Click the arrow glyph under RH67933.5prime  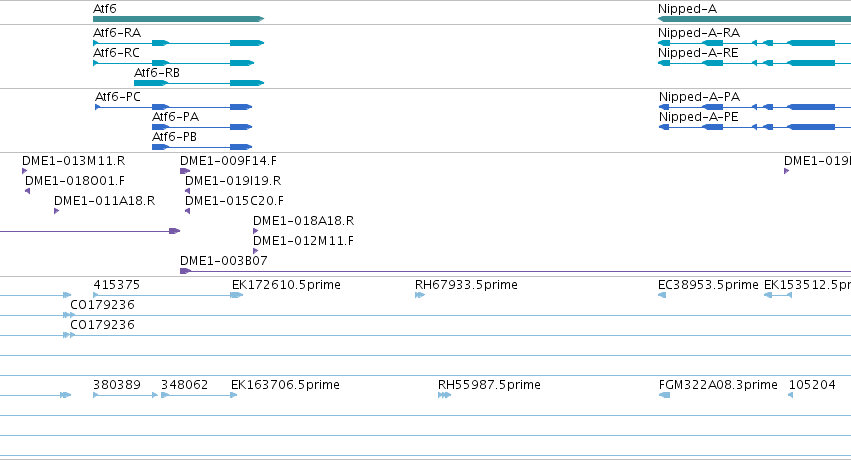tap(420, 295)
